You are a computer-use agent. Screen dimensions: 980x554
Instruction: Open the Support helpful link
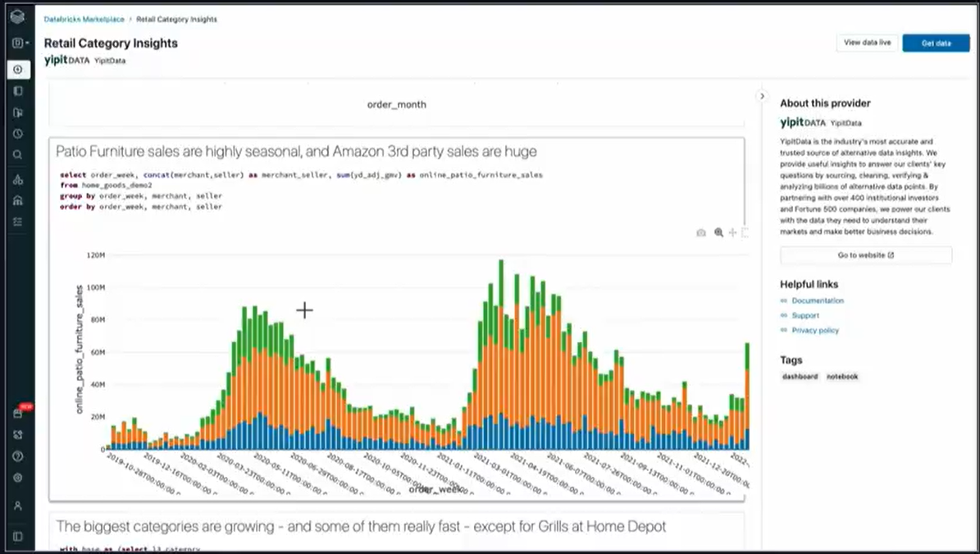click(805, 316)
